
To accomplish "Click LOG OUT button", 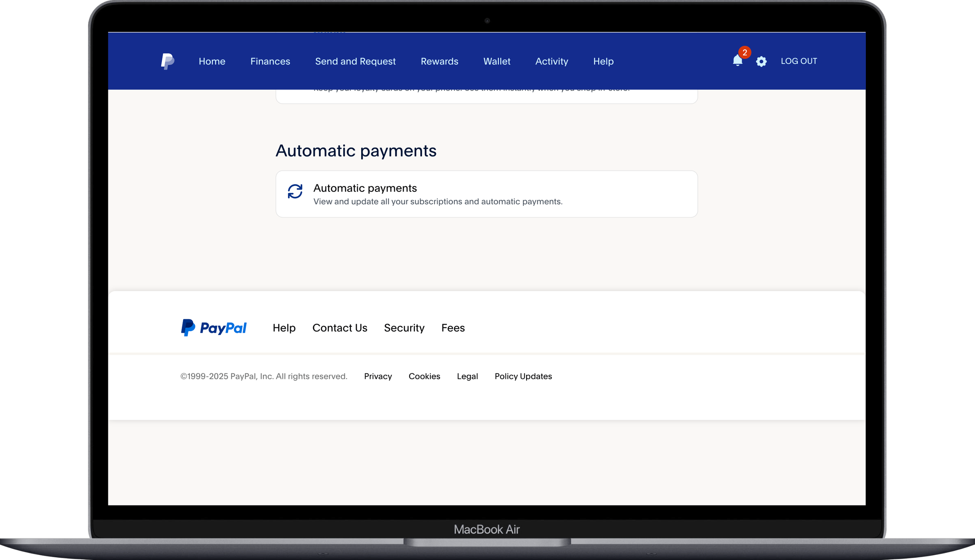I will pyautogui.click(x=798, y=61).
